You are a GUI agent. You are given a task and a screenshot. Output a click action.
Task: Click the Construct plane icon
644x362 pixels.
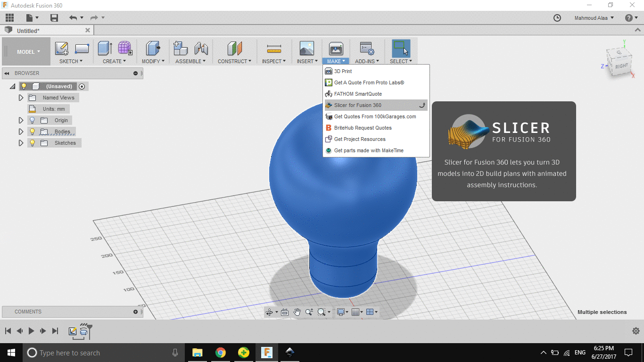[x=234, y=48]
